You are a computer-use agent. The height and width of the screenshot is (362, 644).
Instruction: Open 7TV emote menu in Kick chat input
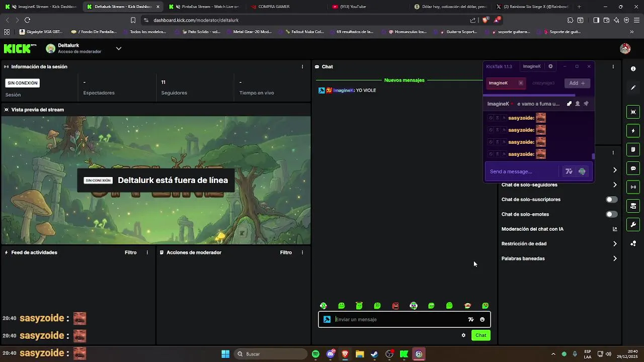[471, 319]
